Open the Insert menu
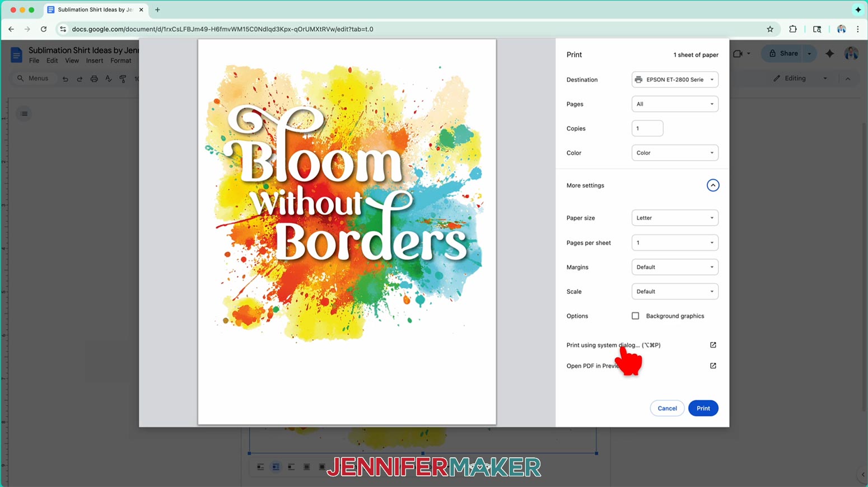868x487 pixels. pyautogui.click(x=94, y=60)
